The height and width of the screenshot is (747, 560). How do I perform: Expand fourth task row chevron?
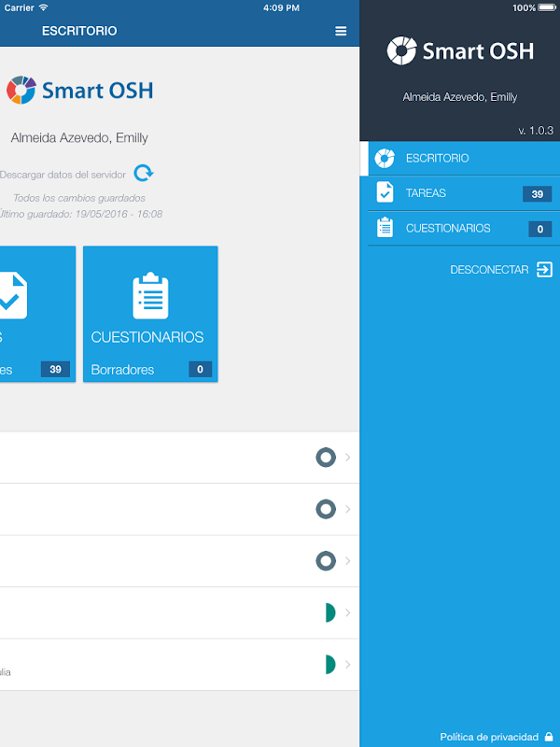pos(347,613)
